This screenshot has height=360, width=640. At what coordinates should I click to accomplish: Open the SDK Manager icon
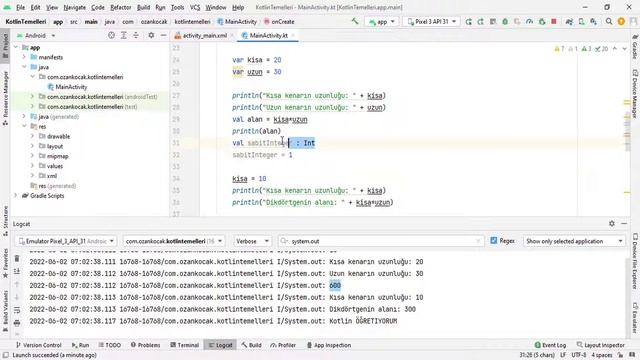coord(593,22)
